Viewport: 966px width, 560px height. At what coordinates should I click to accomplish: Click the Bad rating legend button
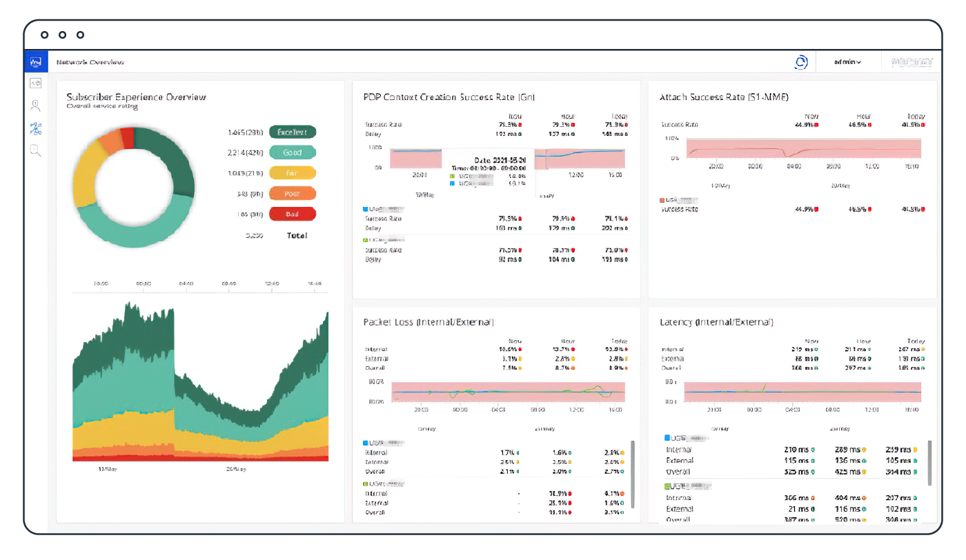pos(293,214)
